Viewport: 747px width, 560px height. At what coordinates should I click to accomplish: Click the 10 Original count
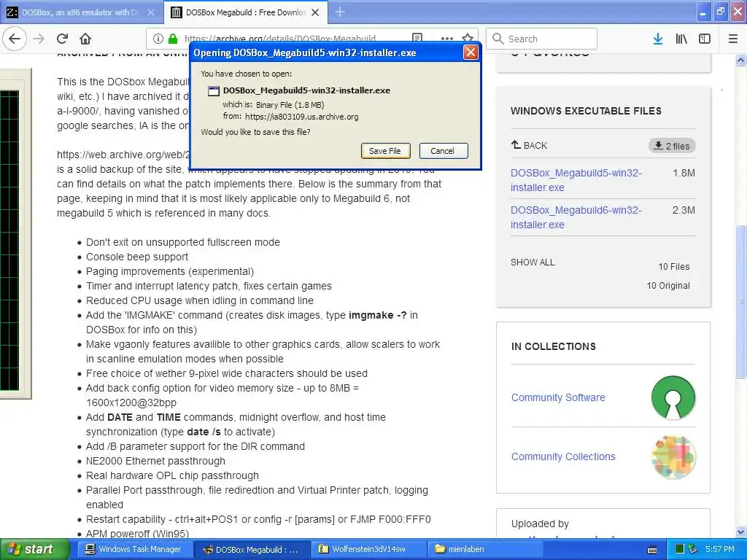tap(668, 286)
